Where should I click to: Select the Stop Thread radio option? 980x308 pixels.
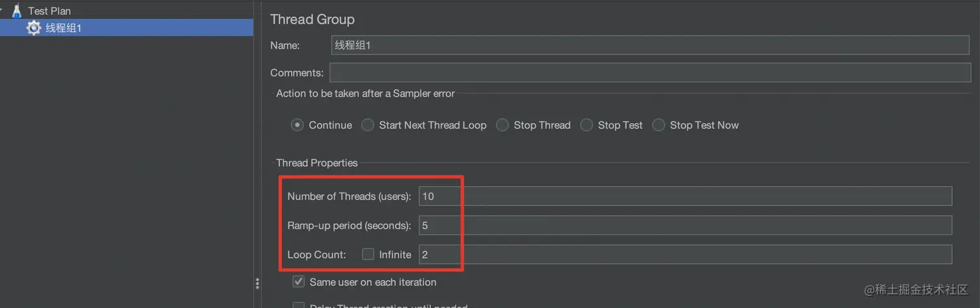click(x=502, y=125)
